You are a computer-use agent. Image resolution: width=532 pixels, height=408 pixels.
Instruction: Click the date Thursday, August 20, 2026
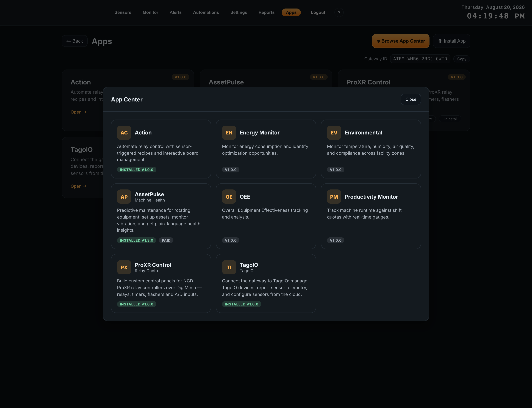point(493,7)
